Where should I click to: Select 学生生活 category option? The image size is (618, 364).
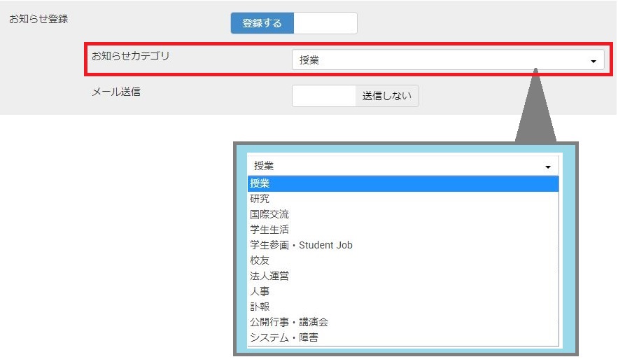(403, 230)
